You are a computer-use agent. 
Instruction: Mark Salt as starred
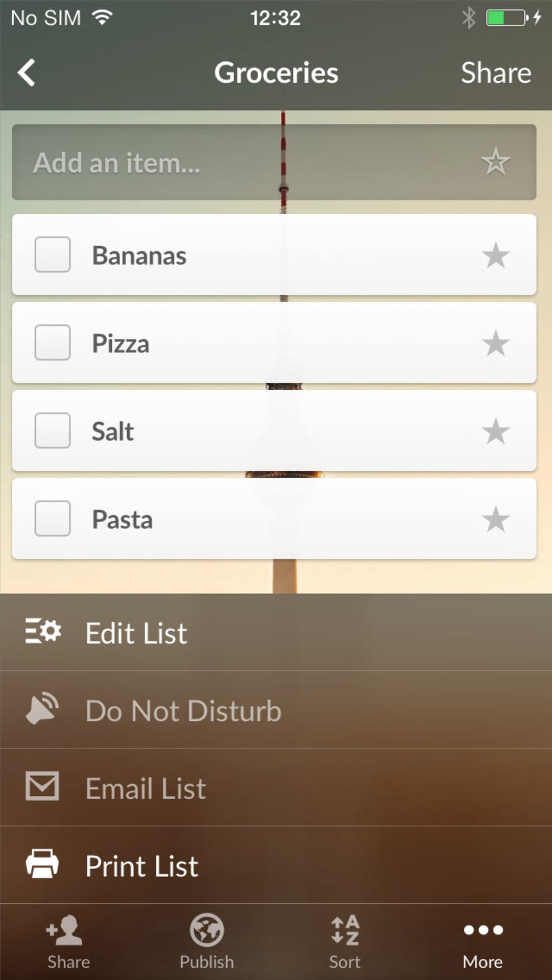pos(495,432)
